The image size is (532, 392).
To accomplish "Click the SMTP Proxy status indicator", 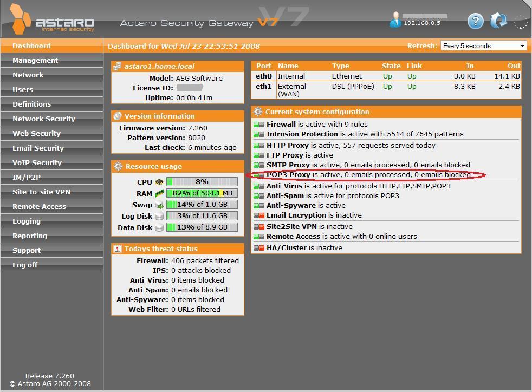I will click(259, 165).
